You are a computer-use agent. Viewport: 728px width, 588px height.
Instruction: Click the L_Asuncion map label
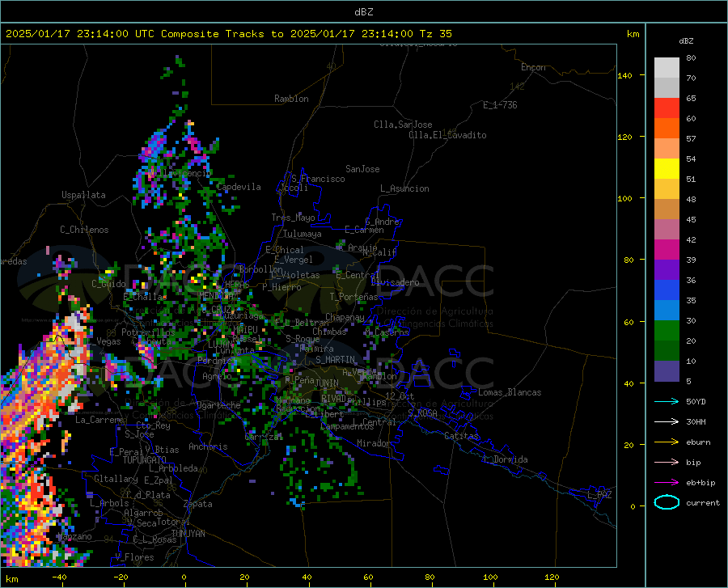coord(404,188)
